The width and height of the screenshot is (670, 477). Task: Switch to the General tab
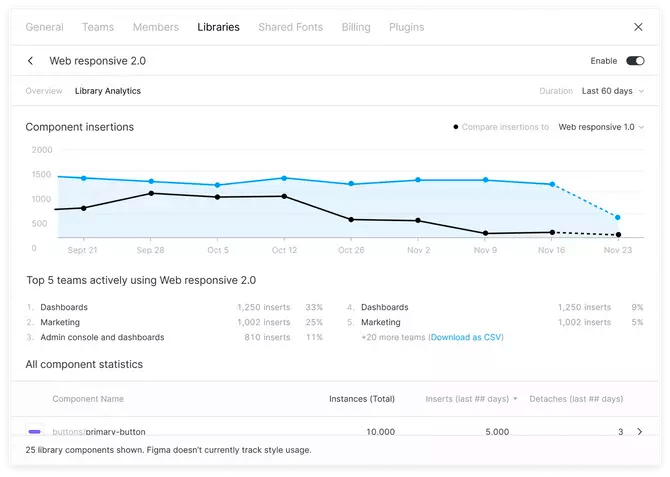[x=44, y=27]
